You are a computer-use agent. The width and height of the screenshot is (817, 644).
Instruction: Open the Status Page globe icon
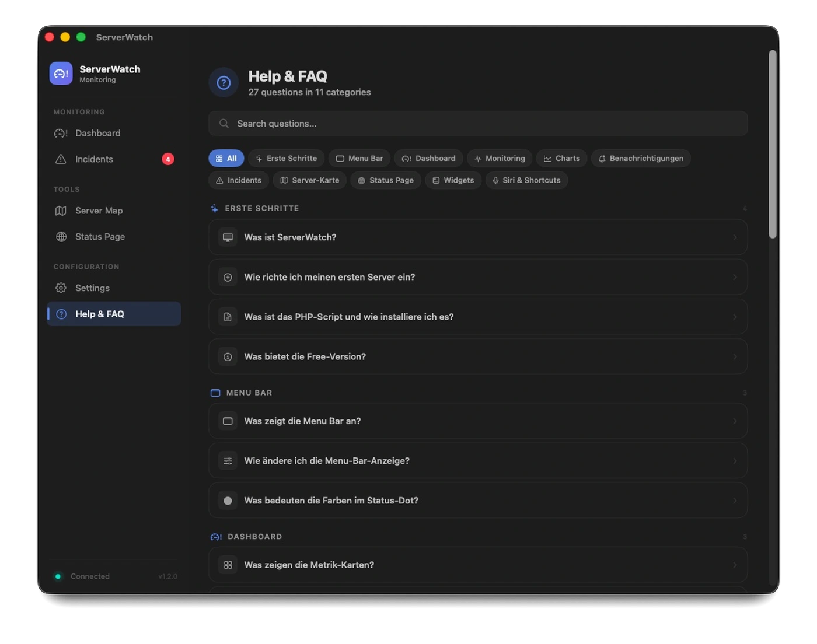tap(61, 236)
